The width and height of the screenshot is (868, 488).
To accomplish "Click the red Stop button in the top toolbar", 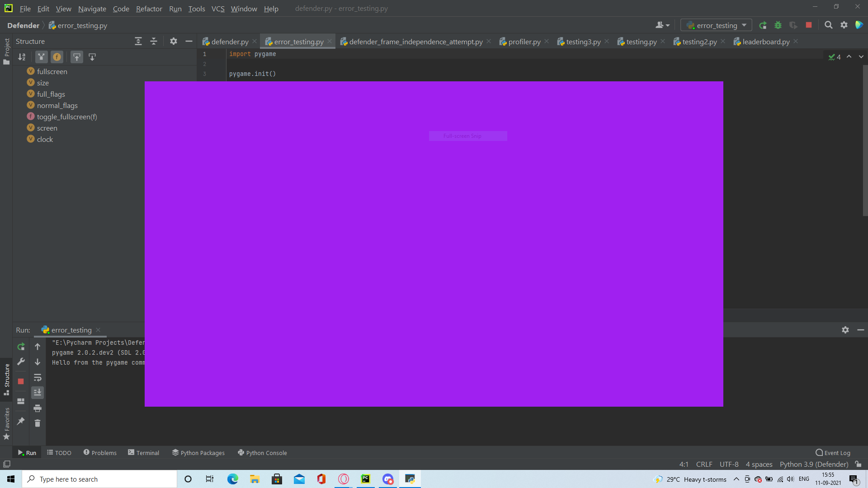I will (809, 25).
